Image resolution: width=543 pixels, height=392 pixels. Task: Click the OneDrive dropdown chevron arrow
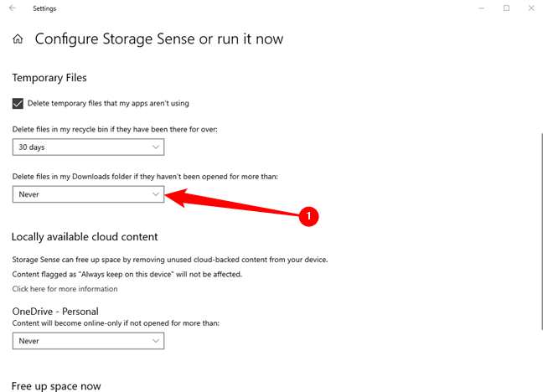(156, 341)
